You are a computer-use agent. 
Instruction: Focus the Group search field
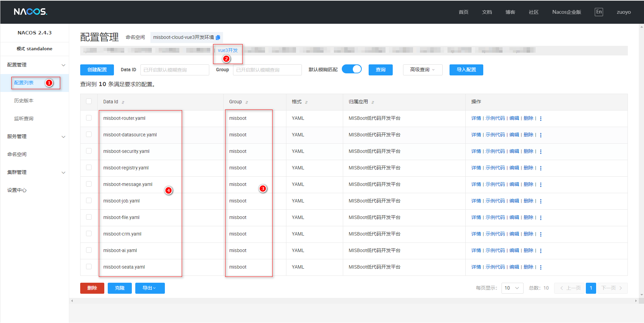click(x=267, y=70)
